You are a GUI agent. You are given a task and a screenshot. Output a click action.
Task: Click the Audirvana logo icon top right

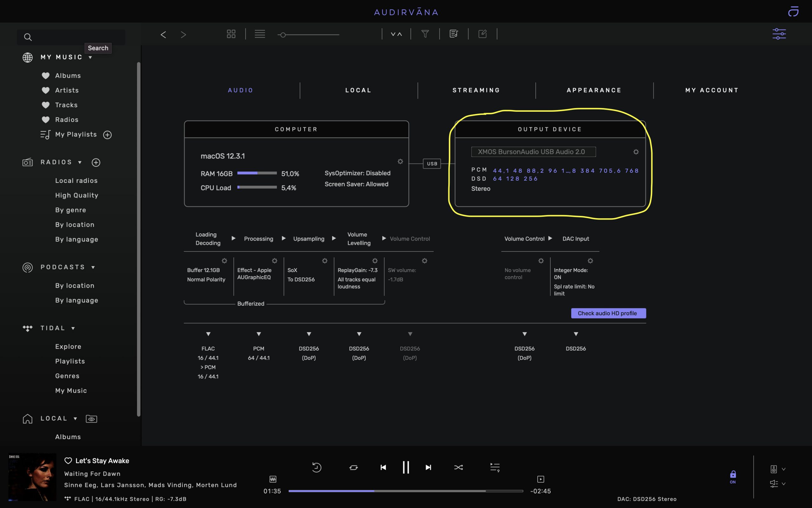click(x=793, y=12)
